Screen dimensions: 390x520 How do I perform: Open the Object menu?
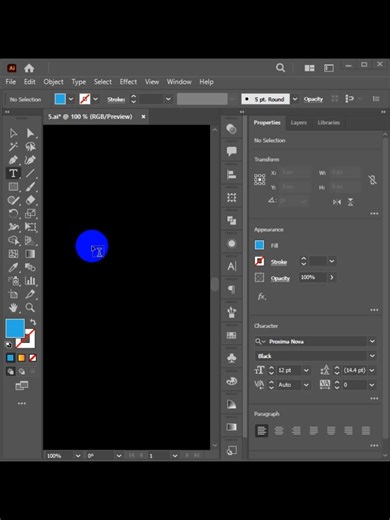[x=53, y=82]
